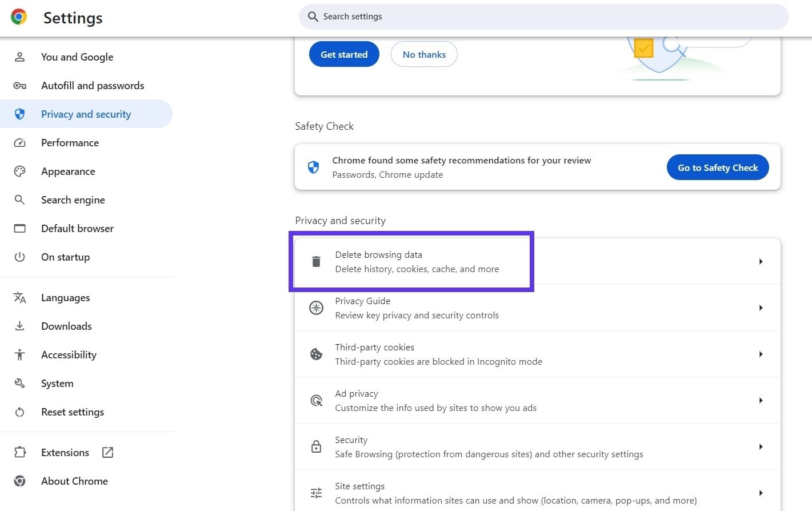Open Privacy Guide row
The width and height of the screenshot is (812, 511).
[x=538, y=308]
